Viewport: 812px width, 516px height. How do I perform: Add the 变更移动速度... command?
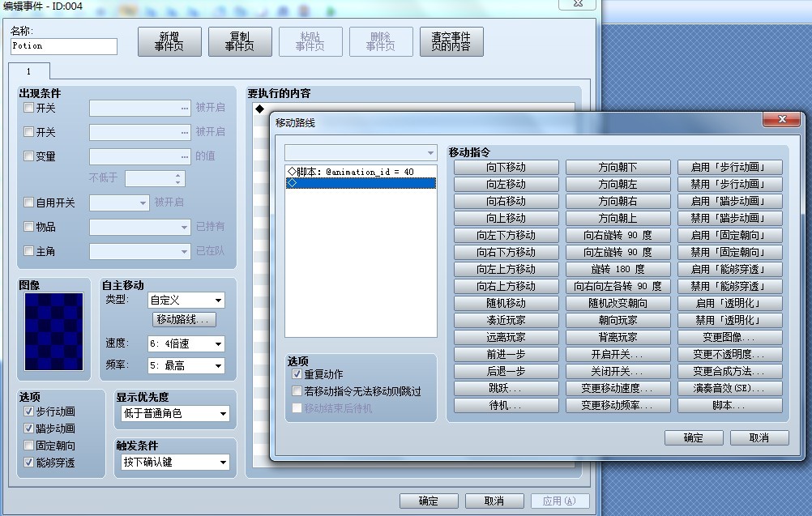[x=618, y=388]
